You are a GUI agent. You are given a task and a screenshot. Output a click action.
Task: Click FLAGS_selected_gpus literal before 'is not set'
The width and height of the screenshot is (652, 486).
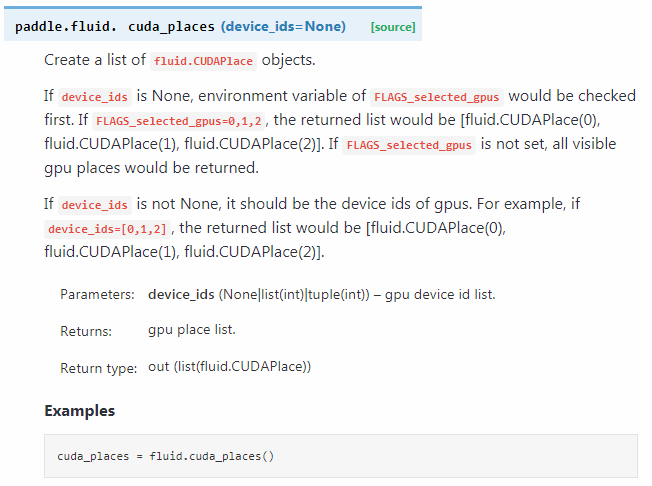408,145
